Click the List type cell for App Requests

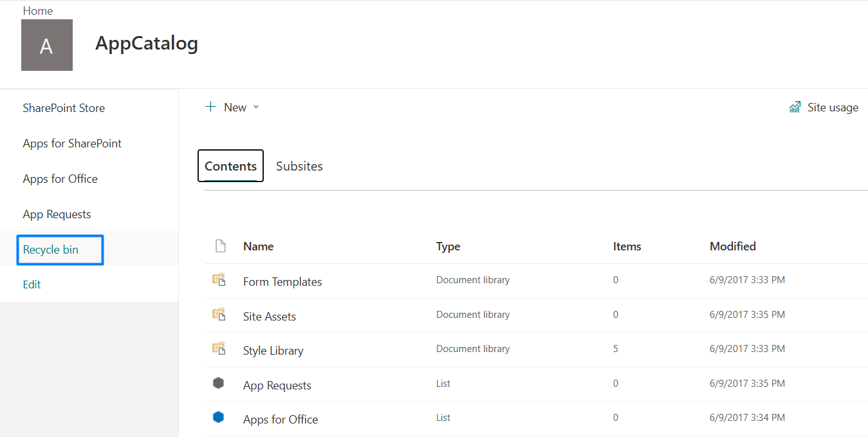tap(443, 384)
